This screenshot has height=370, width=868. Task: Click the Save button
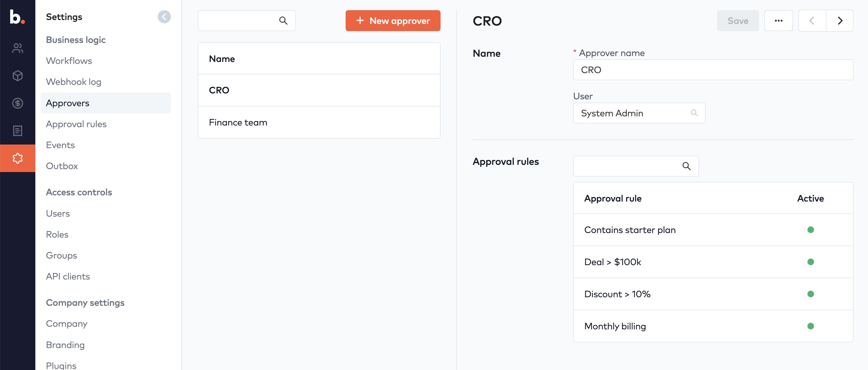coord(738,21)
